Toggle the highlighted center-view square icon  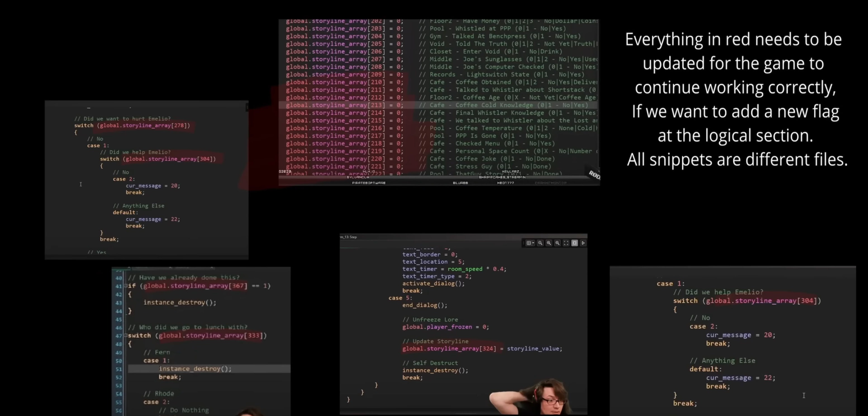pyautogui.click(x=574, y=243)
